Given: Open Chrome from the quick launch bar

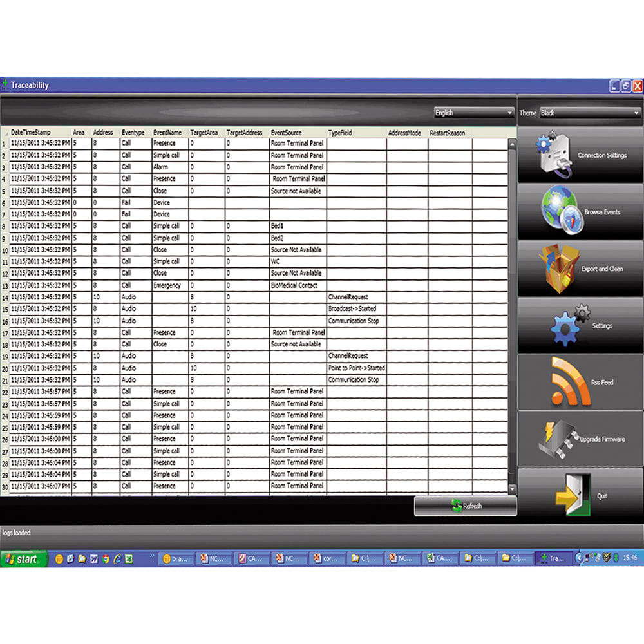Looking at the screenshot, I should [106, 559].
